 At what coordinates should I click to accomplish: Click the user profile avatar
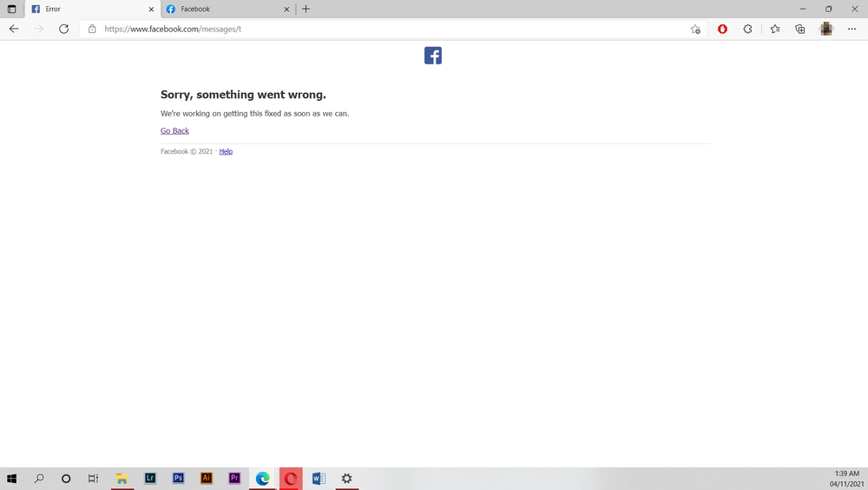click(826, 29)
